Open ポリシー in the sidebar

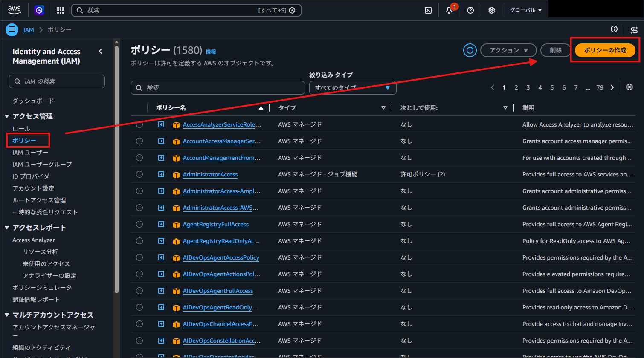24,140
